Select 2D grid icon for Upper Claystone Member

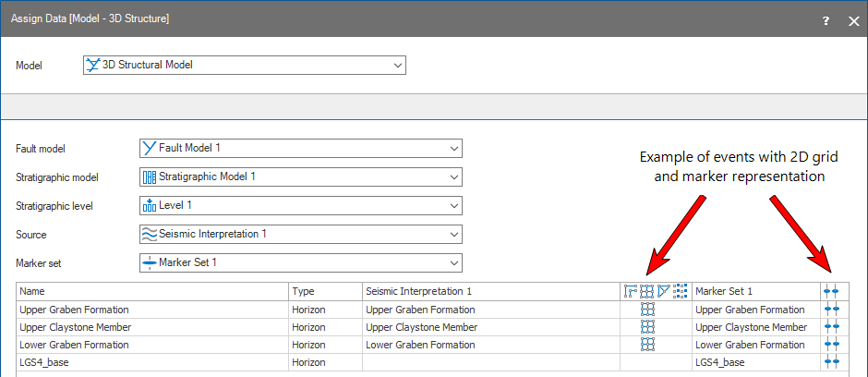point(647,327)
